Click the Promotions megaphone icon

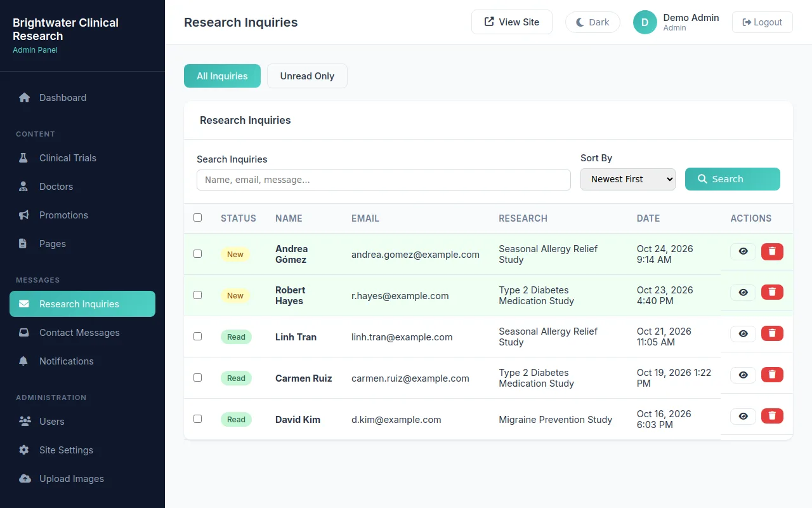[24, 215]
